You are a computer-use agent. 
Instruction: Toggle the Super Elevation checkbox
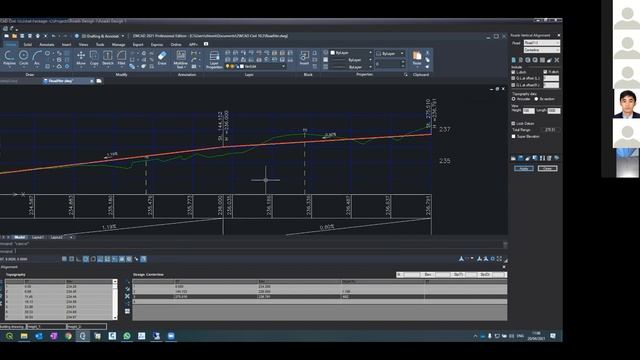pyautogui.click(x=513, y=136)
